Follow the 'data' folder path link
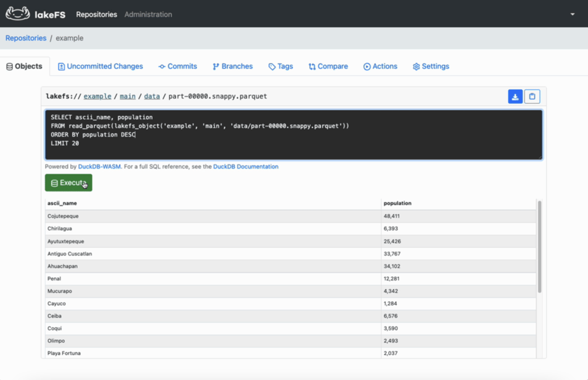Image resolution: width=588 pixels, height=380 pixels. (x=152, y=96)
